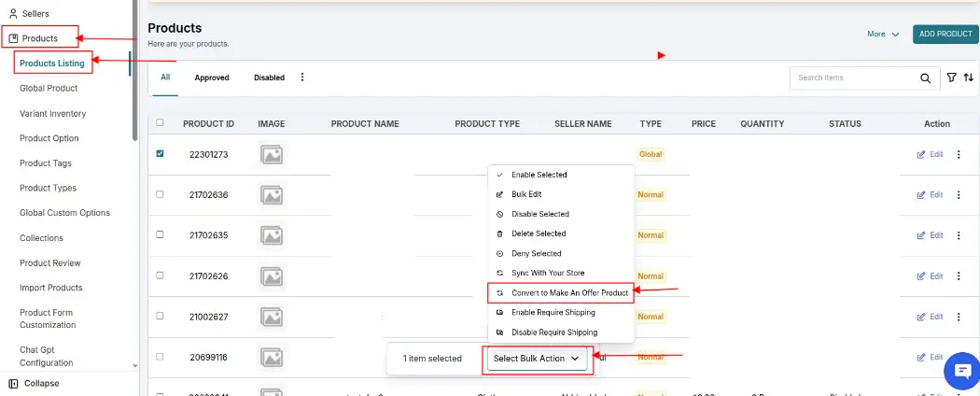Edit product 22301273
Screen dimensions: 980x396
pyautogui.click(x=930, y=154)
